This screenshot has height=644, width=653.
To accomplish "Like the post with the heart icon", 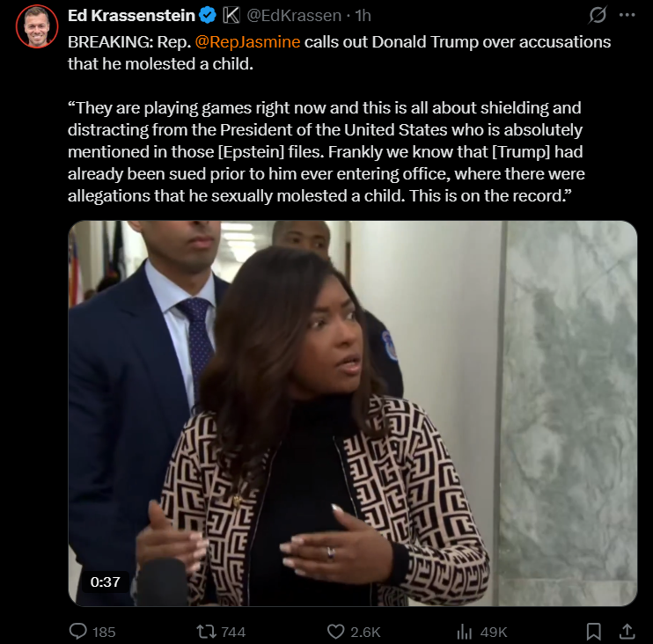I will coord(335,632).
